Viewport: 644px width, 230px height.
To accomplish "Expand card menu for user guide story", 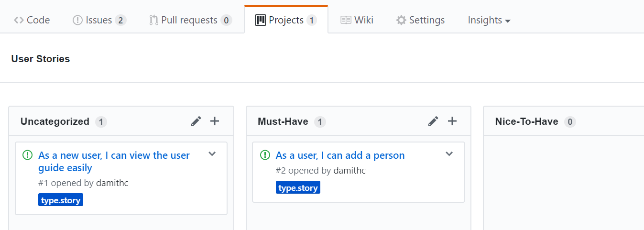I will tap(212, 154).
